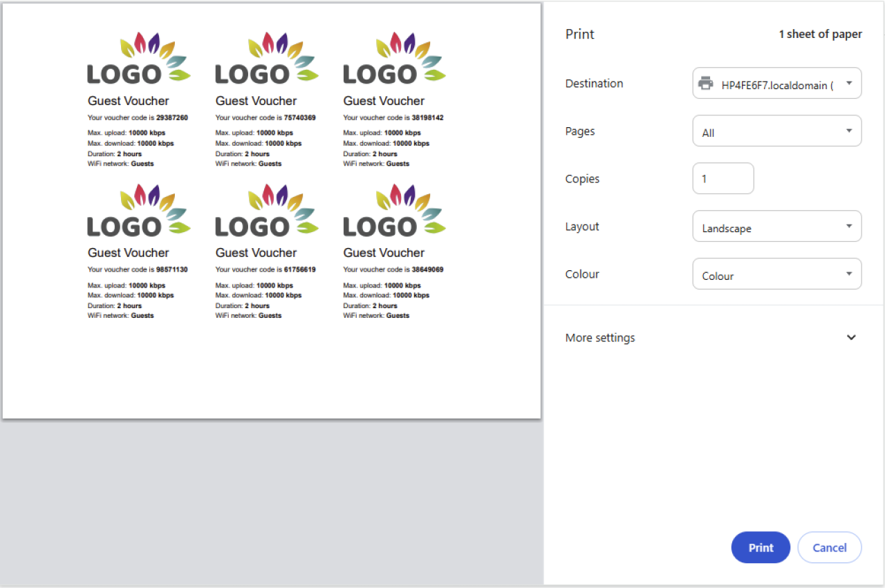Click the voucher code 38649069 text
The height and width of the screenshot is (588, 885).
pos(427,270)
